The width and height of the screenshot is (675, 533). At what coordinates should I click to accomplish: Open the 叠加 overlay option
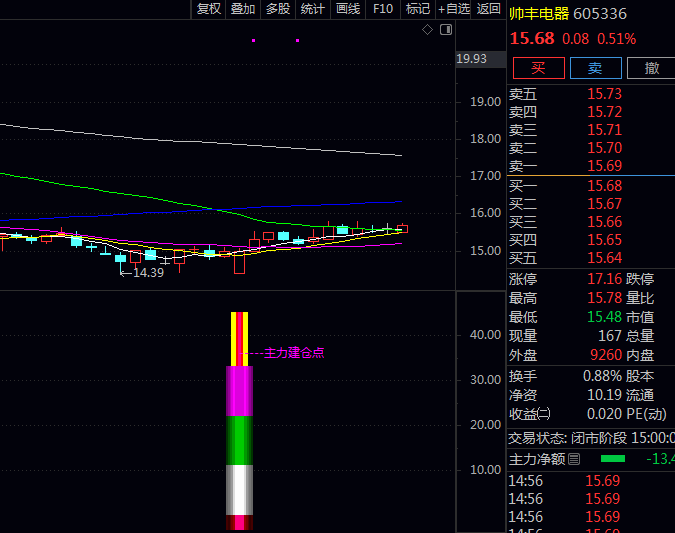[x=243, y=9]
